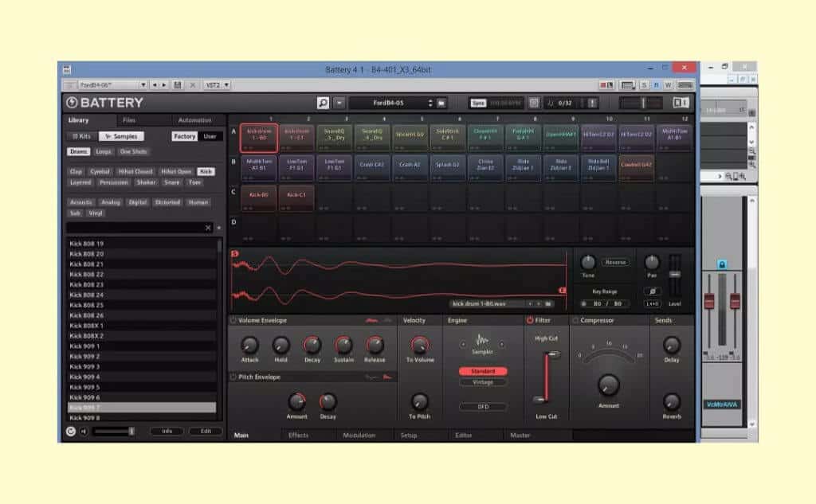This screenshot has height=504, width=816.
Task: Click the save disk icon in the host toolbar
Action: (x=178, y=84)
